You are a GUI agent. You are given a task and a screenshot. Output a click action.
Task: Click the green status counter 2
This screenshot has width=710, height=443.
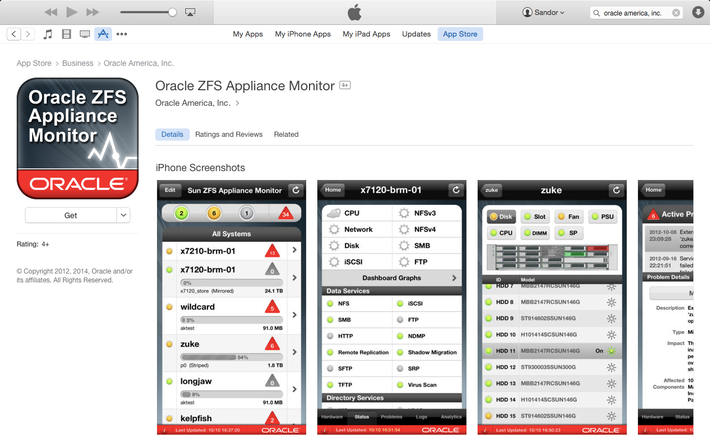(x=181, y=213)
